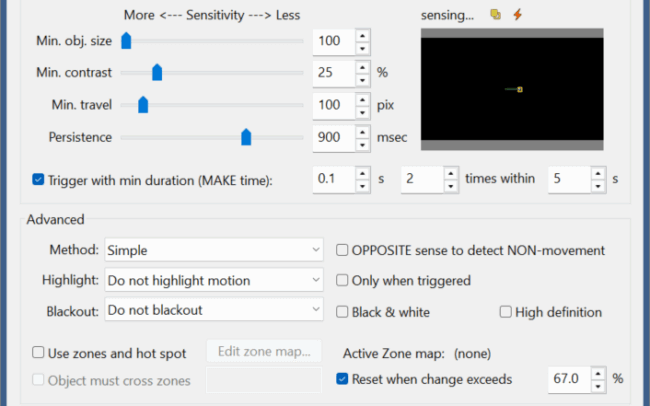The width and height of the screenshot is (650, 406).
Task: Check the Black & white option
Action: tap(342, 312)
